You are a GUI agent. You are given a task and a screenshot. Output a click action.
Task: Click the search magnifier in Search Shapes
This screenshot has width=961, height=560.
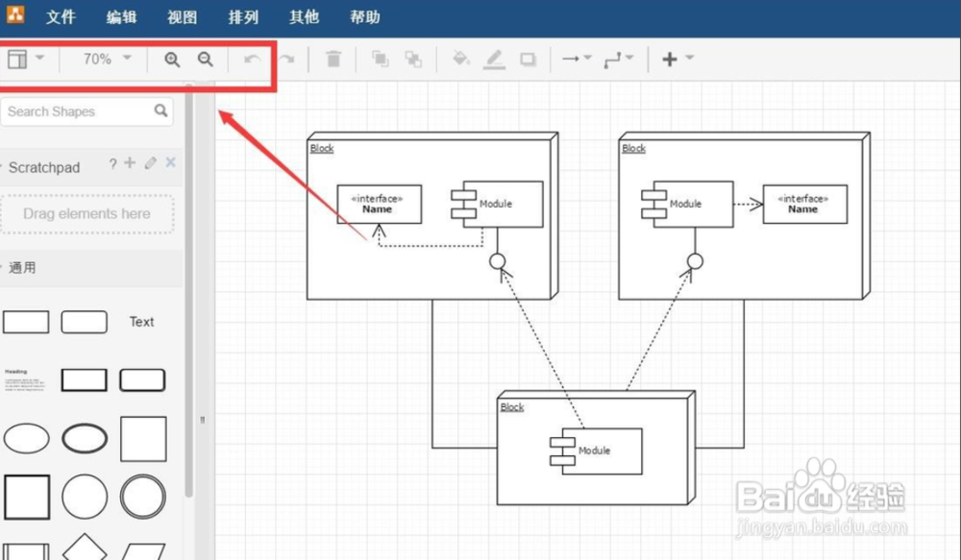pyautogui.click(x=160, y=111)
